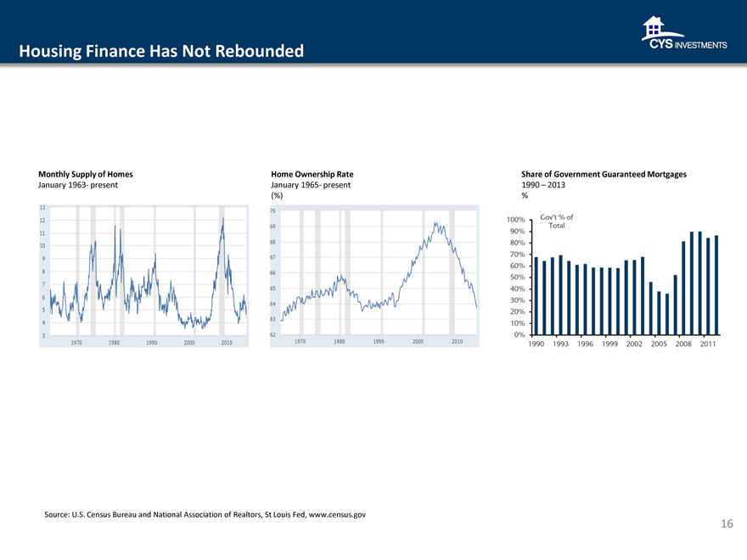Click the page number 16
747x560 pixels.
[726, 524]
